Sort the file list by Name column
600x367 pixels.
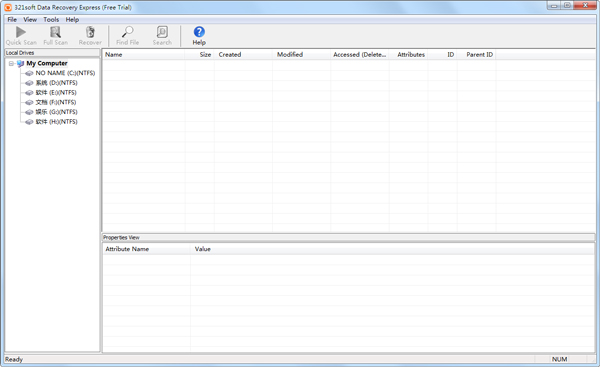[x=143, y=55]
